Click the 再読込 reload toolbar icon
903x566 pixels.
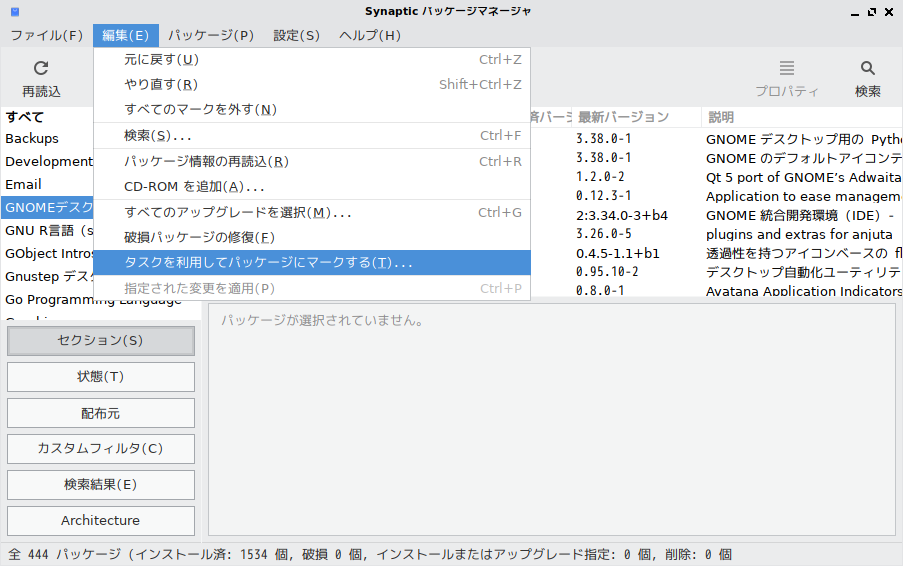pos(41,68)
